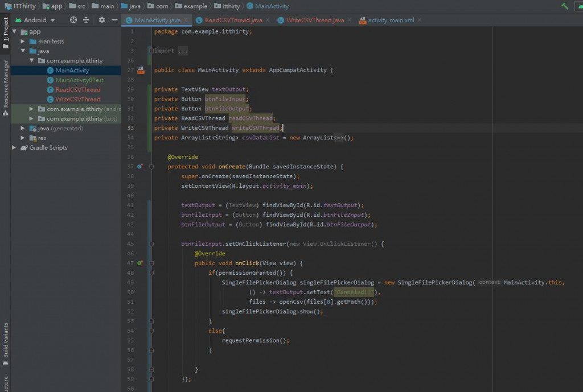Click the locate-in-project target icon
This screenshot has height=392, width=583.
click(73, 20)
